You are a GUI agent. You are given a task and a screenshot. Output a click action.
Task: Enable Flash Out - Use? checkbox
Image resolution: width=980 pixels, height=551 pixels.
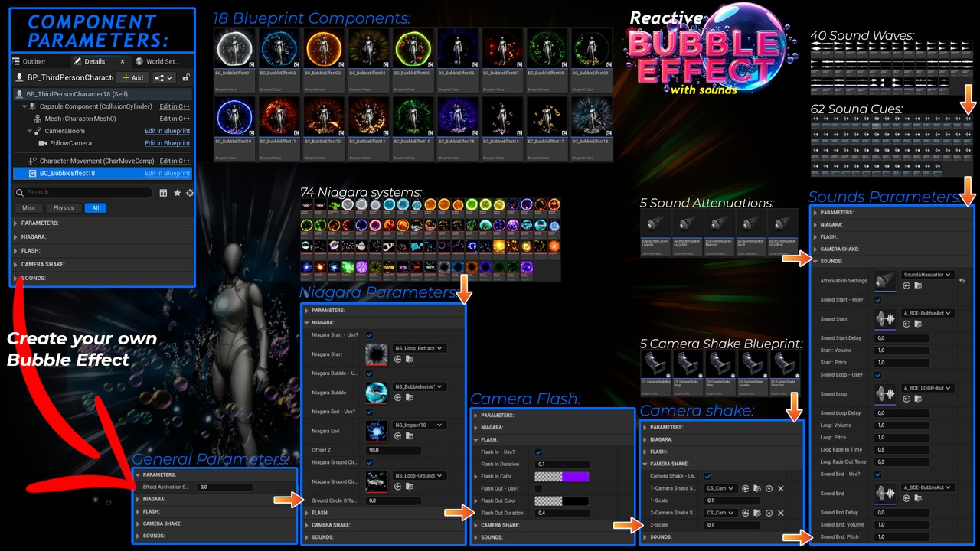(538, 488)
